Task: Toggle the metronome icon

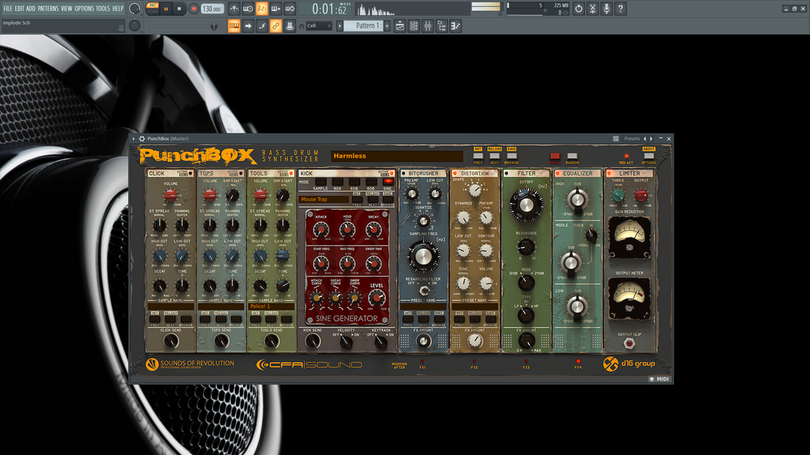Action: pos(234,9)
